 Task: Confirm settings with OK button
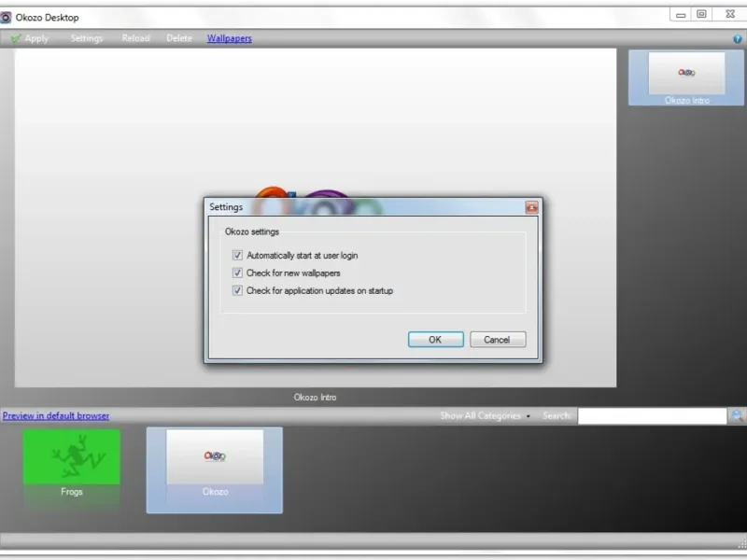[x=435, y=340]
